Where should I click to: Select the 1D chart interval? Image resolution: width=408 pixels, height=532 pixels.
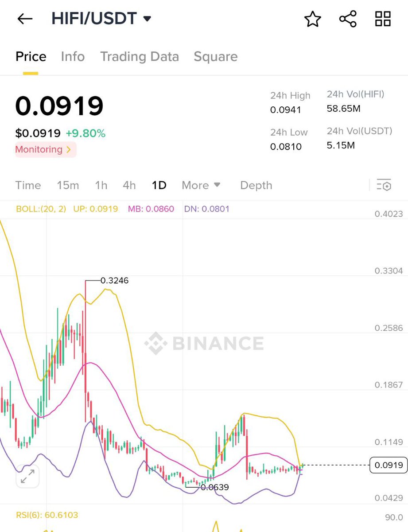point(159,185)
